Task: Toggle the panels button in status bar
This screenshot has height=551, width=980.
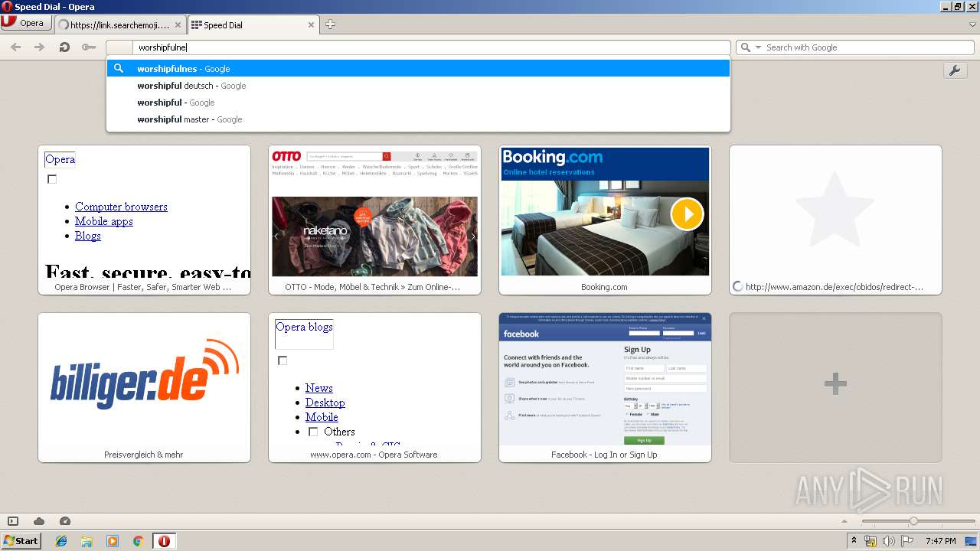Action: tap(13, 521)
